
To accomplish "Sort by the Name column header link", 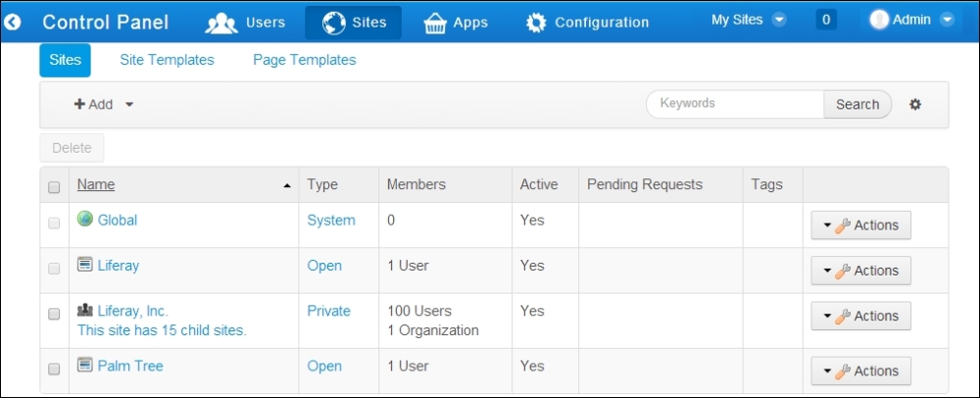I will (x=96, y=184).
